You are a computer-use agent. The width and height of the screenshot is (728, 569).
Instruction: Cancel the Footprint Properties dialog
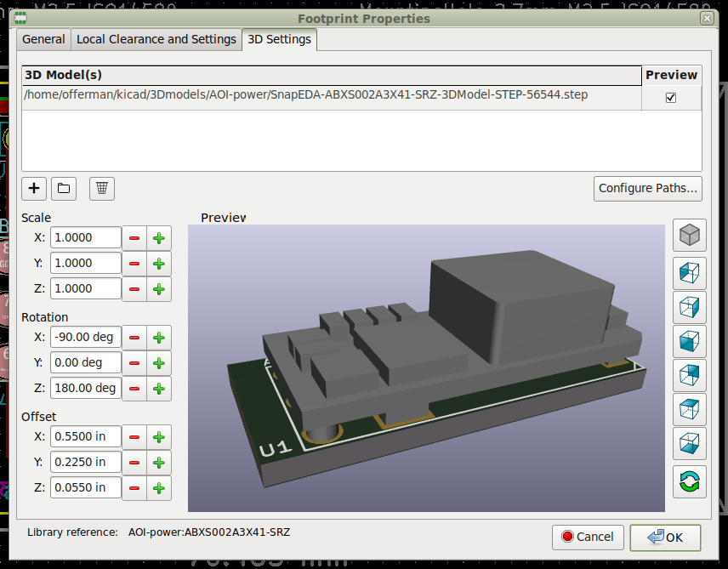pyautogui.click(x=588, y=537)
